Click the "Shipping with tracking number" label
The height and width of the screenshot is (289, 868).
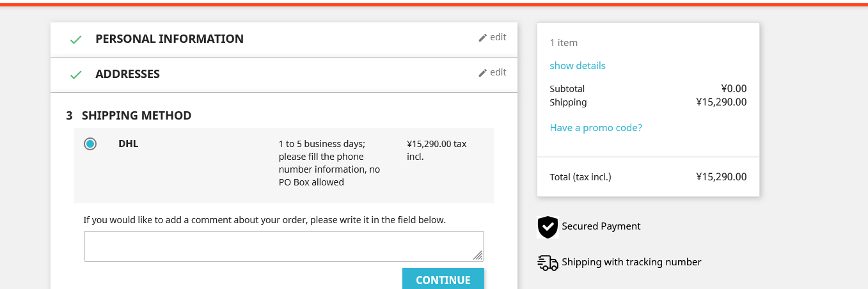631,262
